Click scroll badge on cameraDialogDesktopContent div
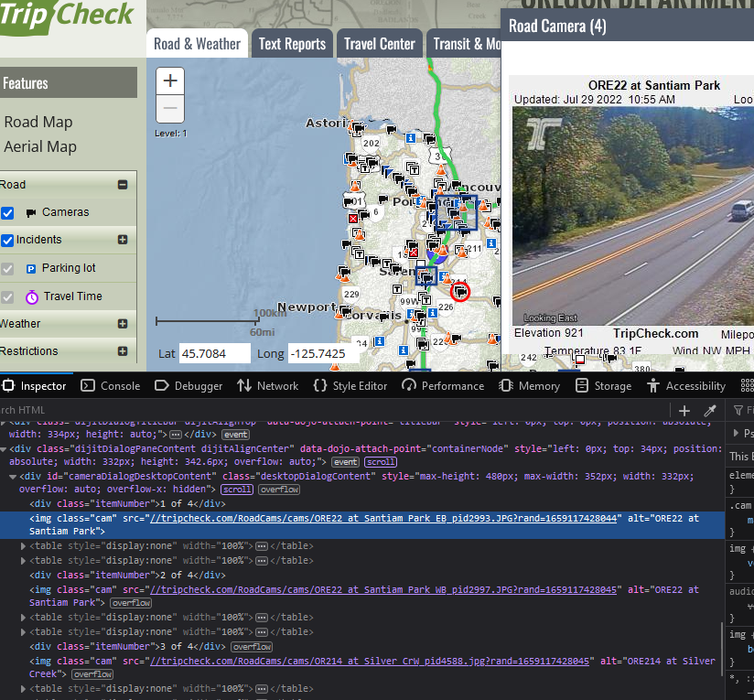Screen dimensions: 754x700 click(x=237, y=490)
